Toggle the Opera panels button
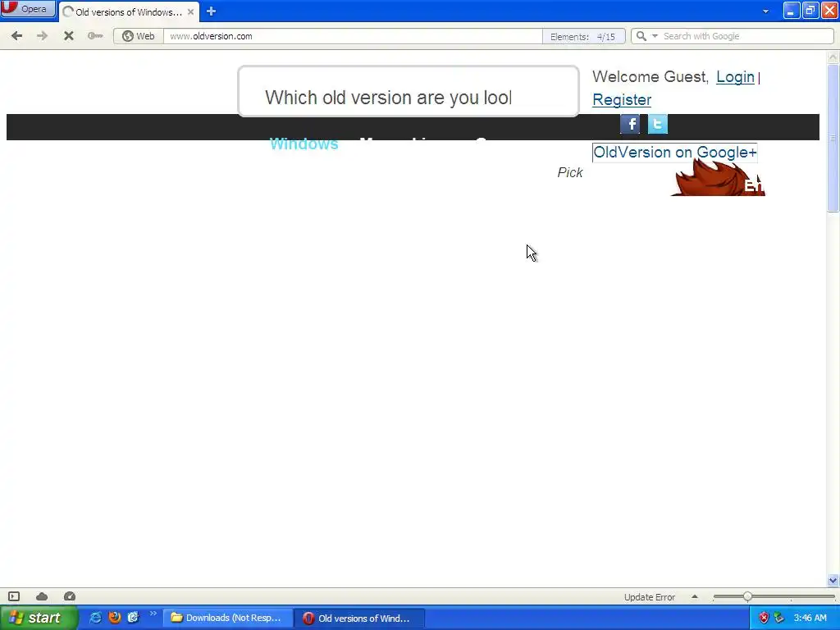The image size is (840, 630). point(14,596)
